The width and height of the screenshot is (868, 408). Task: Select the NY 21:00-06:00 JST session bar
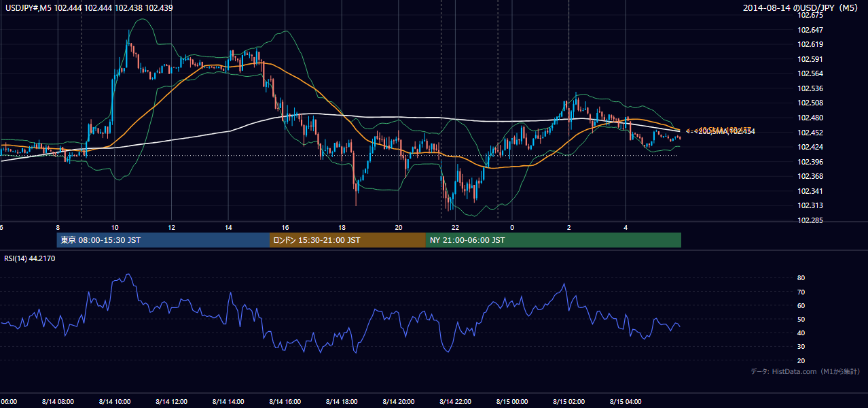[554, 240]
